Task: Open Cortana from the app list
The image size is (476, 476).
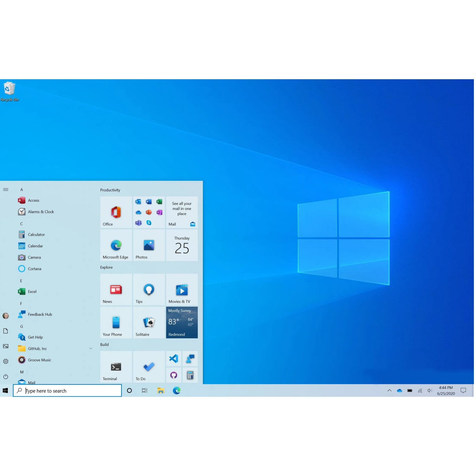Action: coord(55,268)
